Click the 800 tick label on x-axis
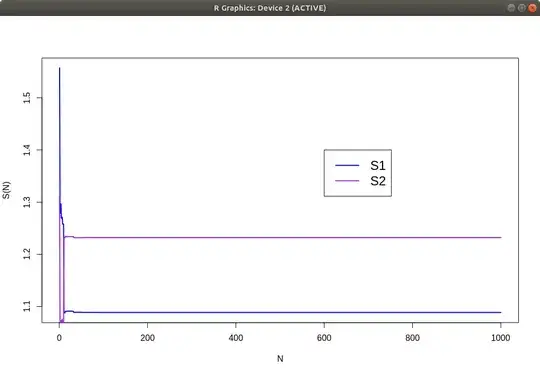This screenshot has height=375, width=540. coord(412,338)
